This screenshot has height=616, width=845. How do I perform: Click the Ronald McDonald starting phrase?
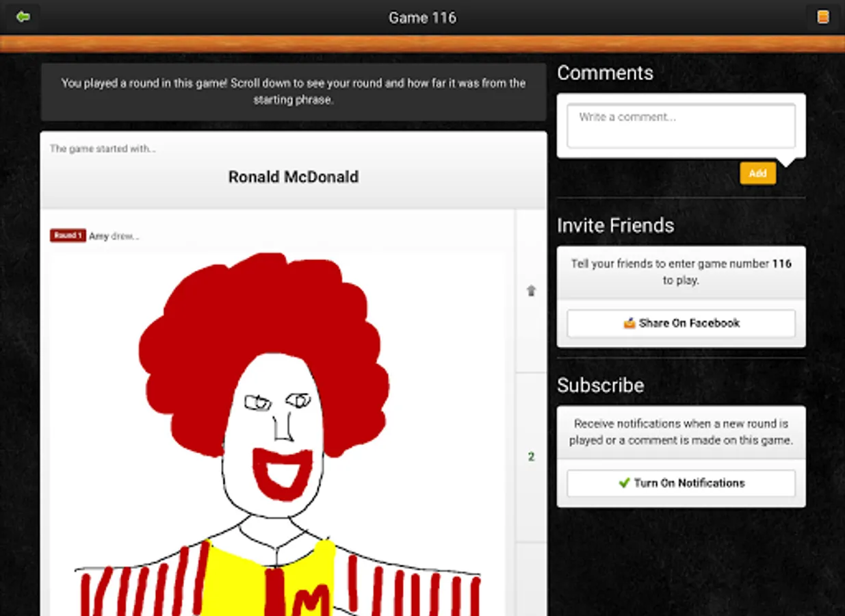(x=294, y=177)
